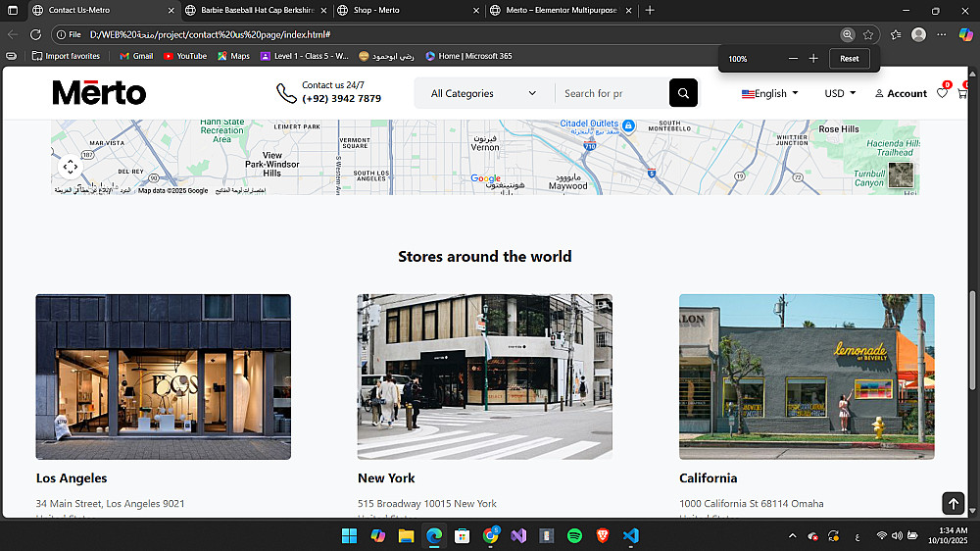Expand the USD currency dropdown
The width and height of the screenshot is (980, 551).
840,93
